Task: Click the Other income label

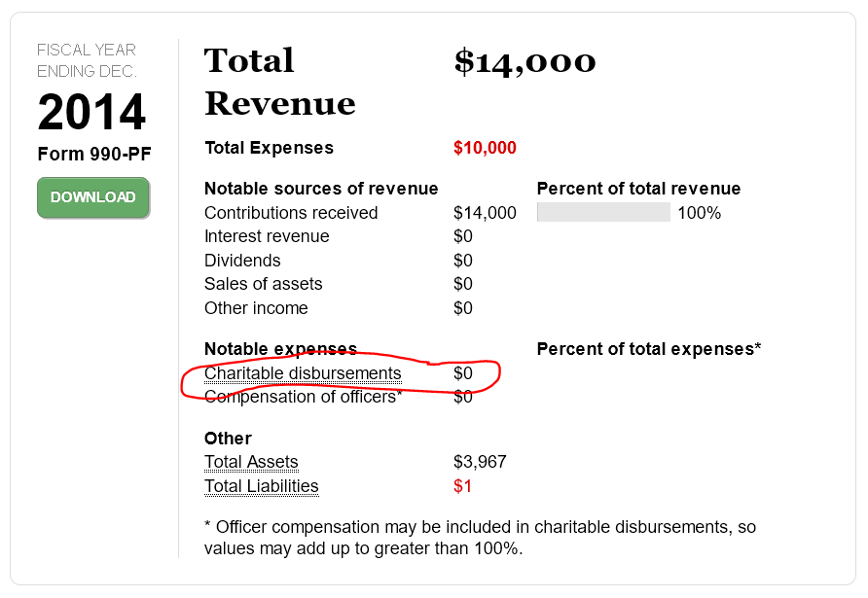Action: (256, 308)
